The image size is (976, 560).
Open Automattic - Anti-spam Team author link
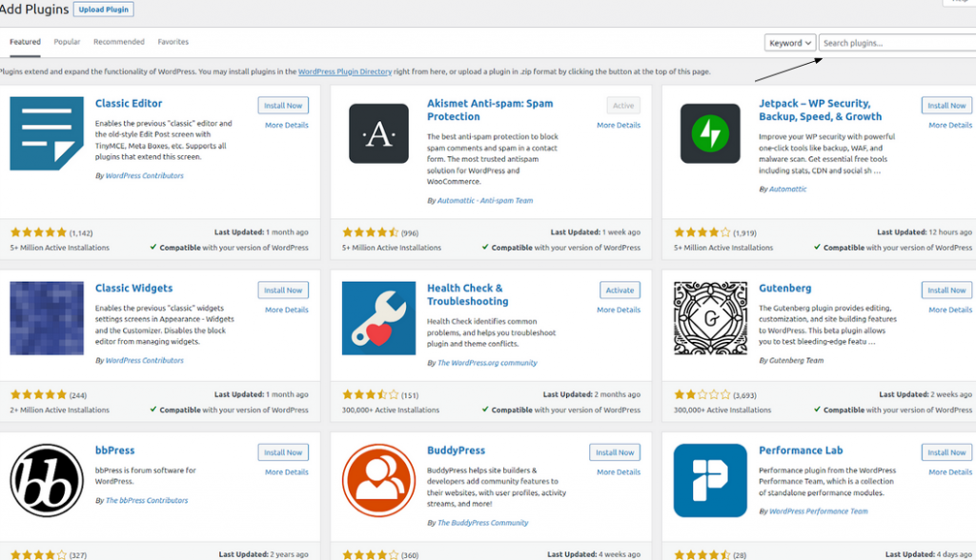pos(485,201)
